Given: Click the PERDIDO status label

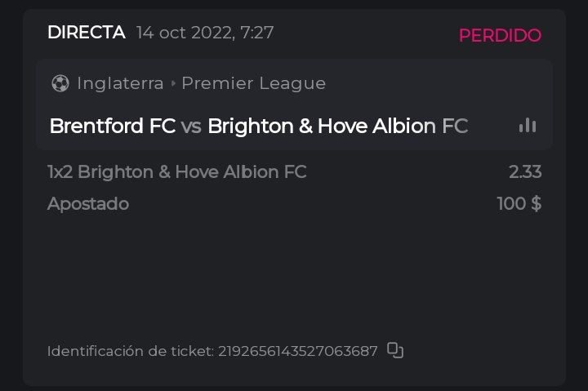Looking at the screenshot, I should point(500,35).
